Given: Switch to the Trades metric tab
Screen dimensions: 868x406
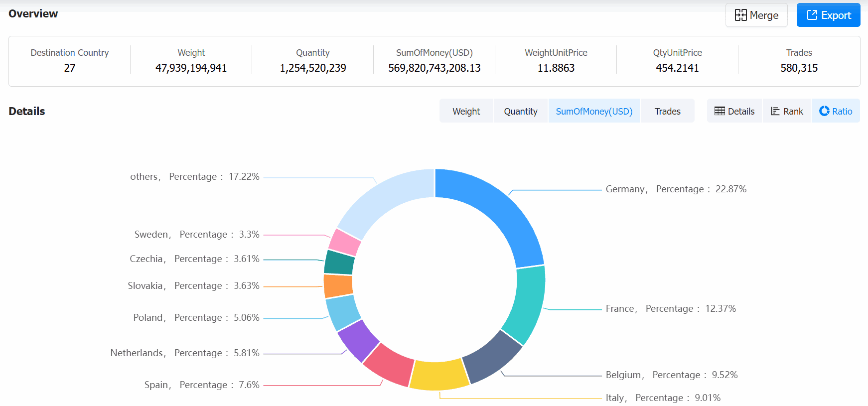Looking at the screenshot, I should (668, 111).
